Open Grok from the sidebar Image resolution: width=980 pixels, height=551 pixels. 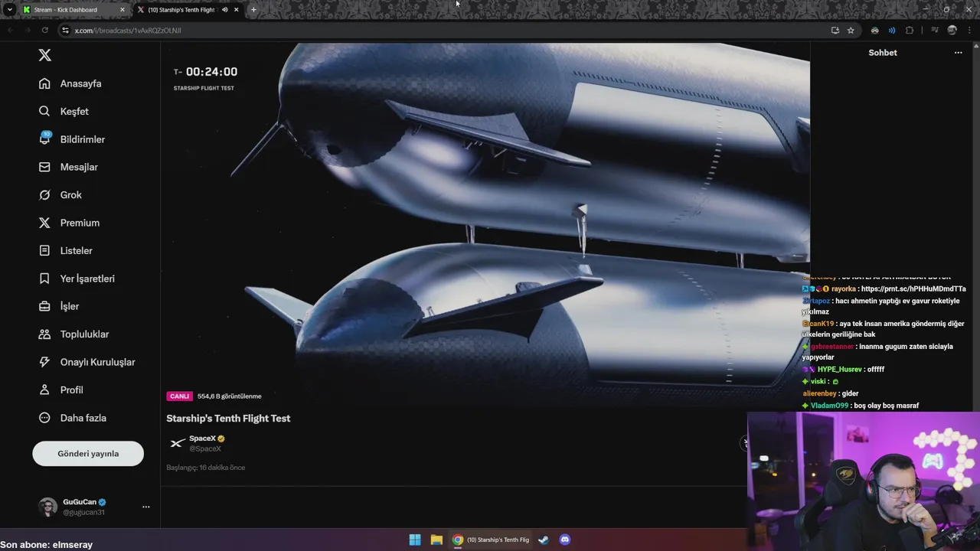tap(71, 195)
